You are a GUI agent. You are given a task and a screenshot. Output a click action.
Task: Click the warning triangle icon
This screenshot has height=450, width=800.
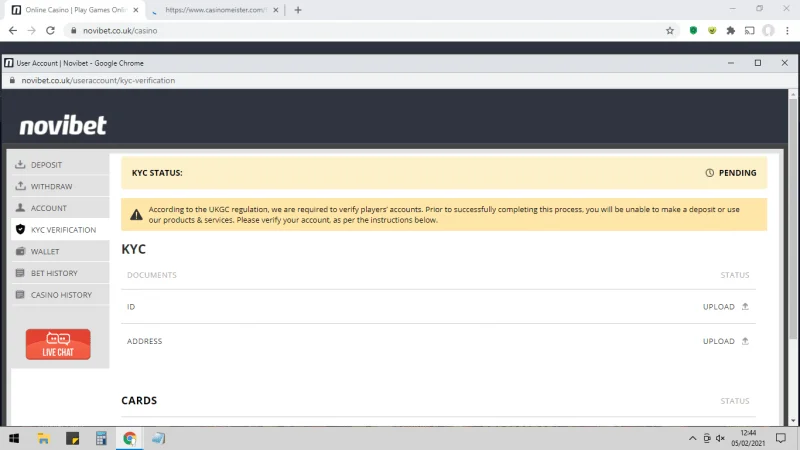pyautogui.click(x=136, y=214)
